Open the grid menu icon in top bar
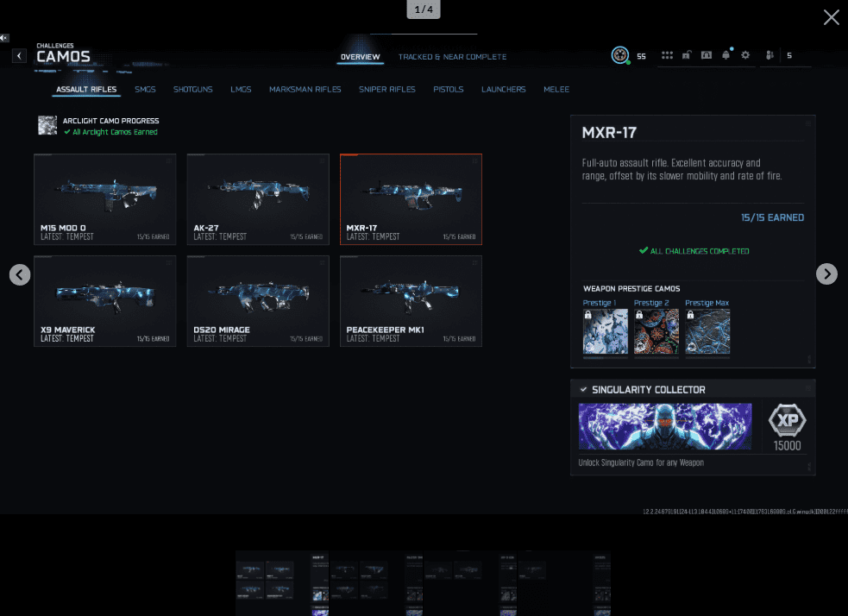Viewport: 848px width, 616px height. pos(667,55)
